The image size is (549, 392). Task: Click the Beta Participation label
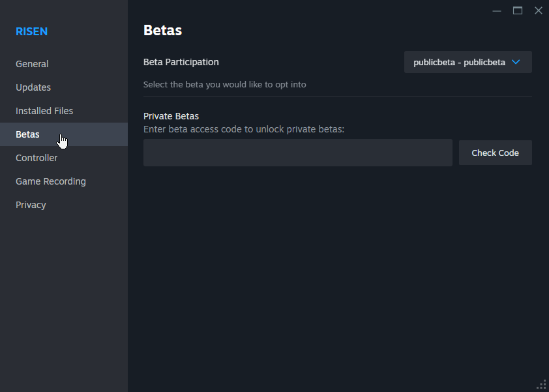tap(181, 62)
